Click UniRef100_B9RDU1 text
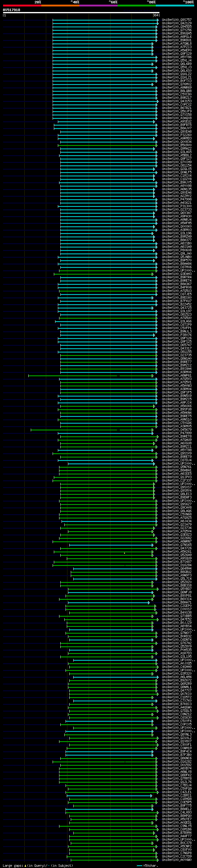Screen dimensions: 197x868 (177, 40)
